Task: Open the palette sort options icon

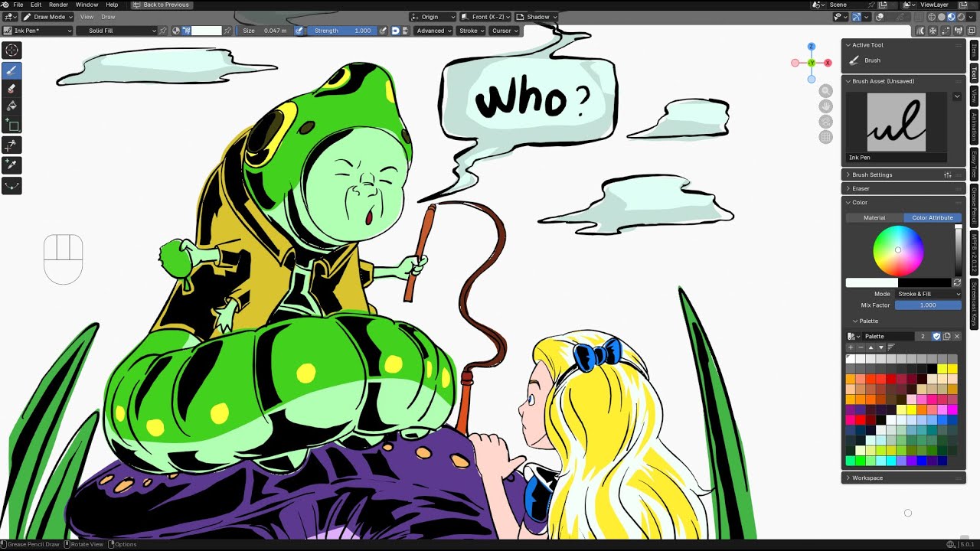Action: pyautogui.click(x=891, y=347)
